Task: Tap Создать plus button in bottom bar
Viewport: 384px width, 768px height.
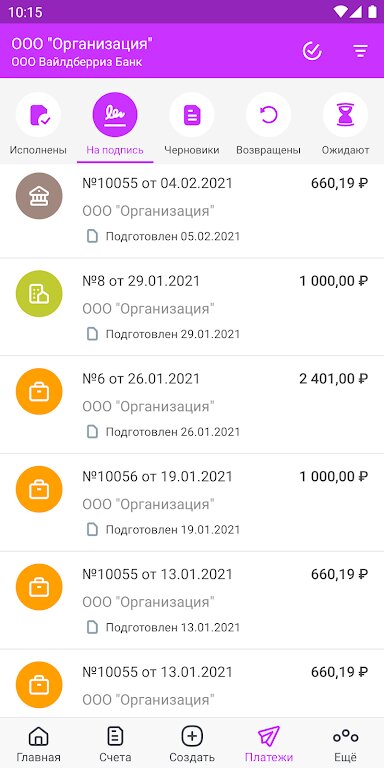Action: (192, 744)
